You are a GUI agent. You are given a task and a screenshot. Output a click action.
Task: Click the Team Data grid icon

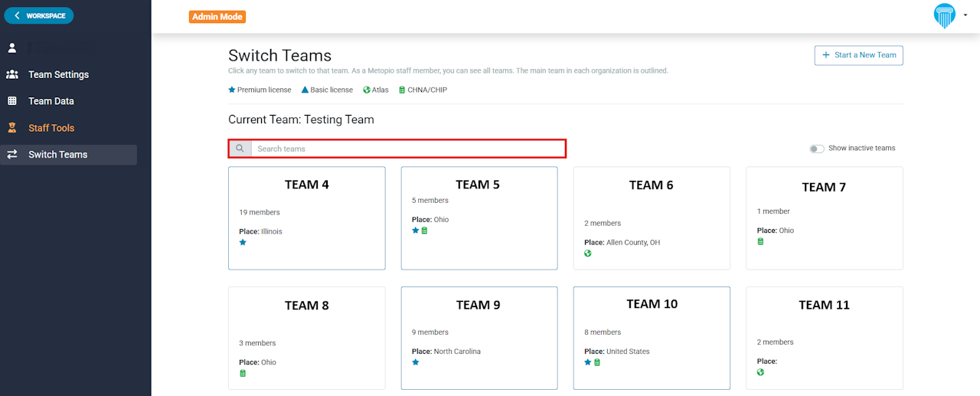point(12,101)
